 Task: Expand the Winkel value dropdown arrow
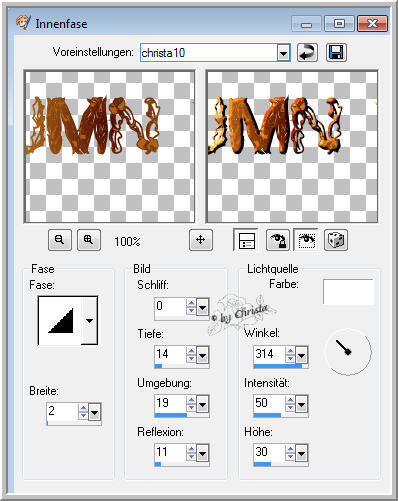click(x=301, y=356)
